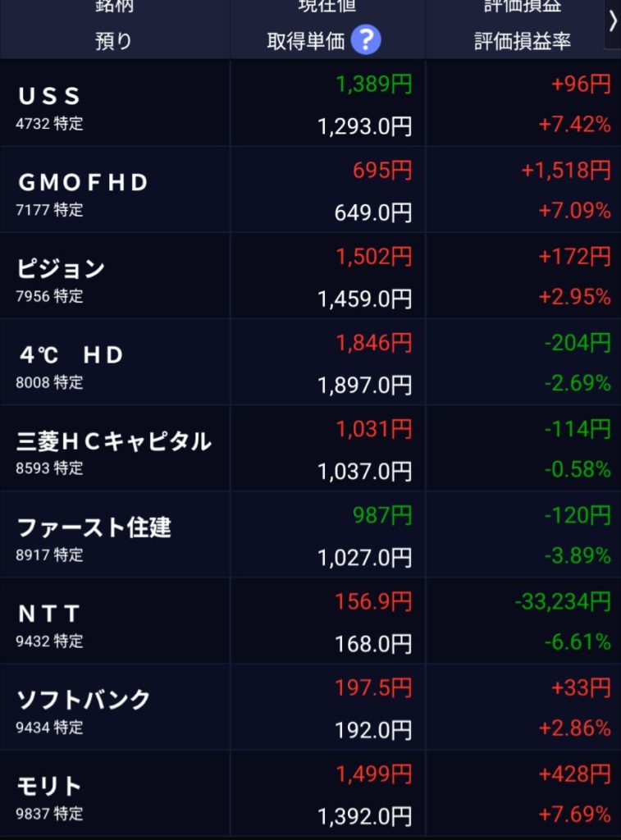Open the 4℃ HD holding details
The image size is (621, 840).
point(71,355)
